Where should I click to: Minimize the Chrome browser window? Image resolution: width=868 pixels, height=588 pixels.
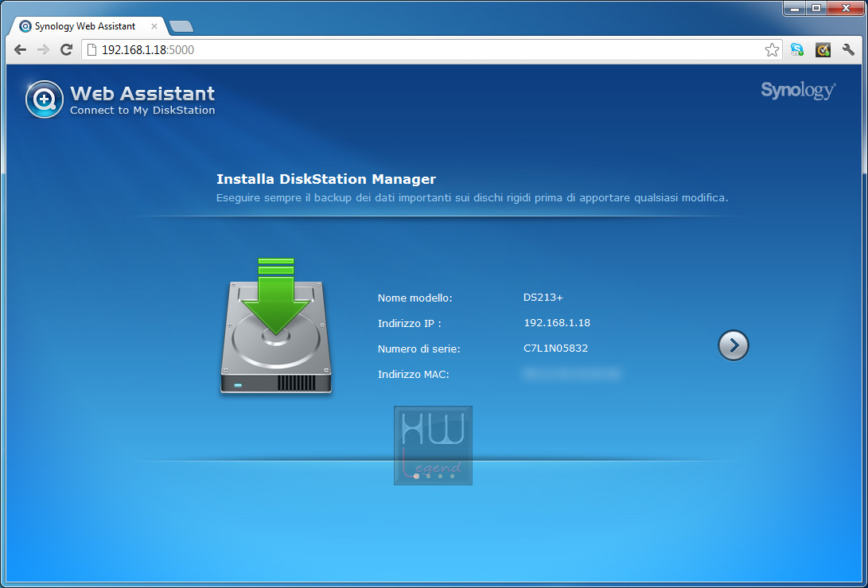coord(795,8)
